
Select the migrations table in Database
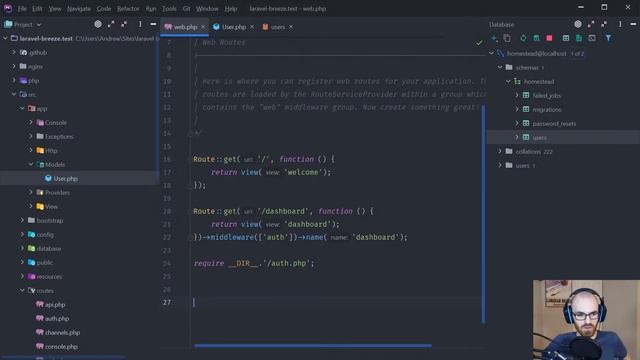[x=547, y=109]
